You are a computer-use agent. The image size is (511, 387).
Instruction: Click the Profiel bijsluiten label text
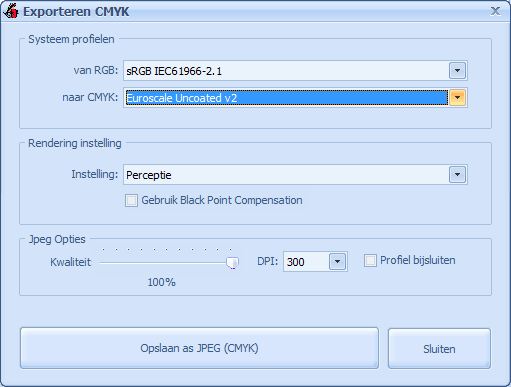point(418,260)
